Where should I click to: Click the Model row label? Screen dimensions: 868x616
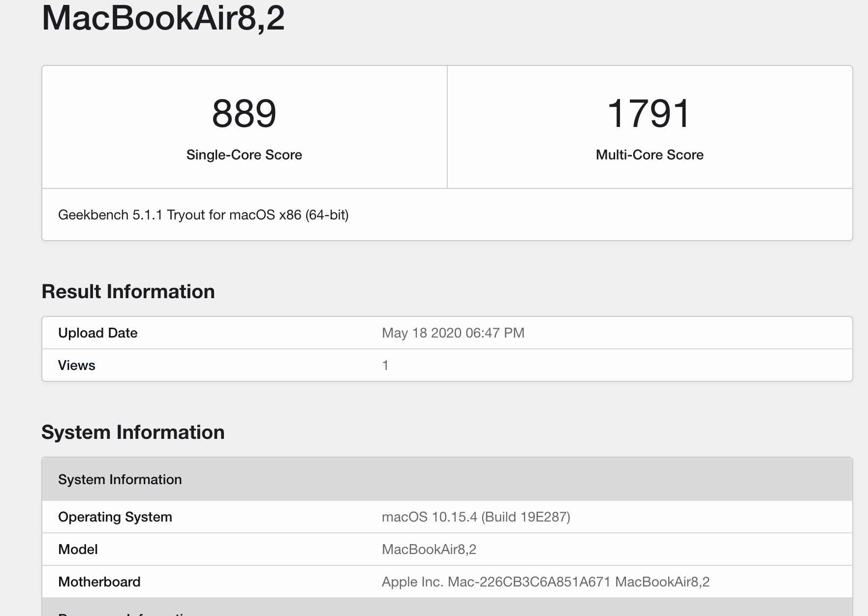coord(78,550)
